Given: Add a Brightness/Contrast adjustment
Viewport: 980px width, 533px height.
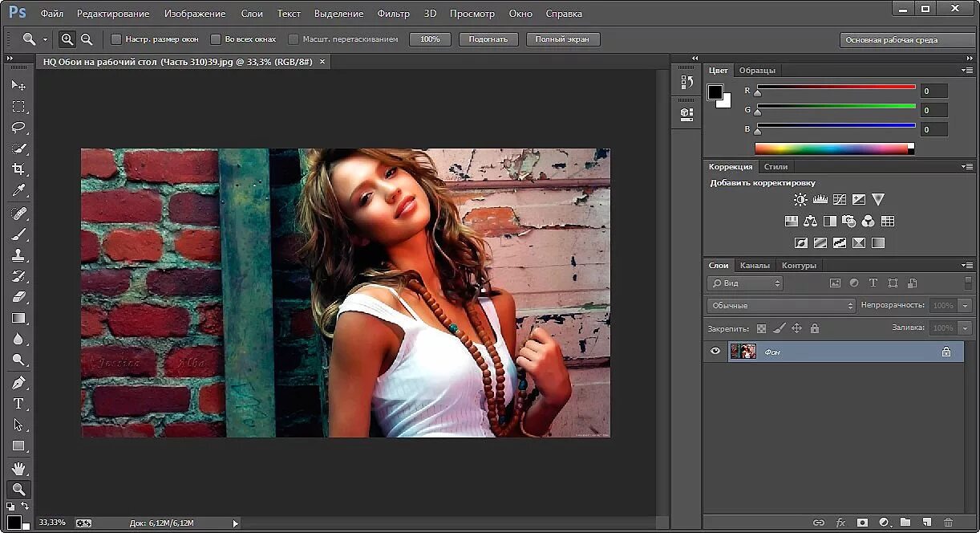Looking at the screenshot, I should coord(800,199).
